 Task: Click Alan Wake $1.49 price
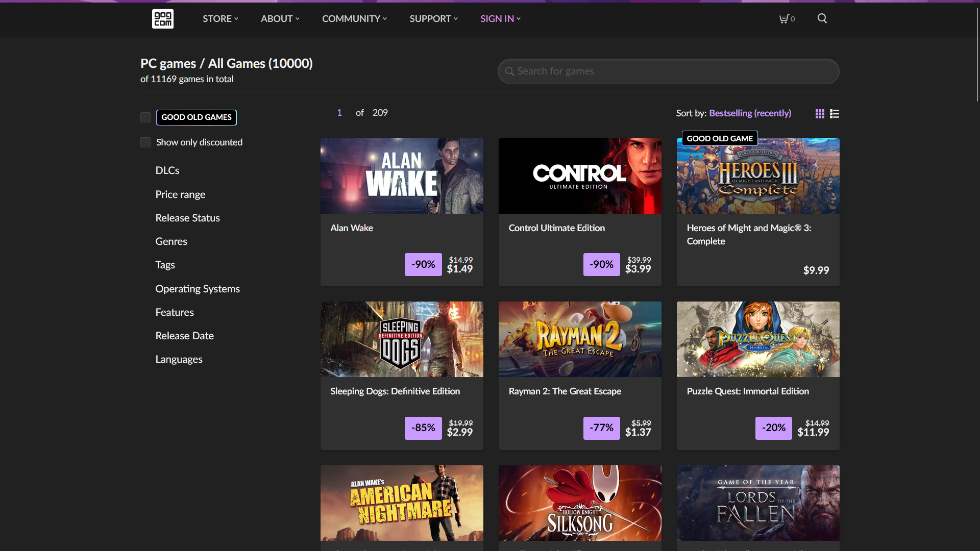coord(460,269)
